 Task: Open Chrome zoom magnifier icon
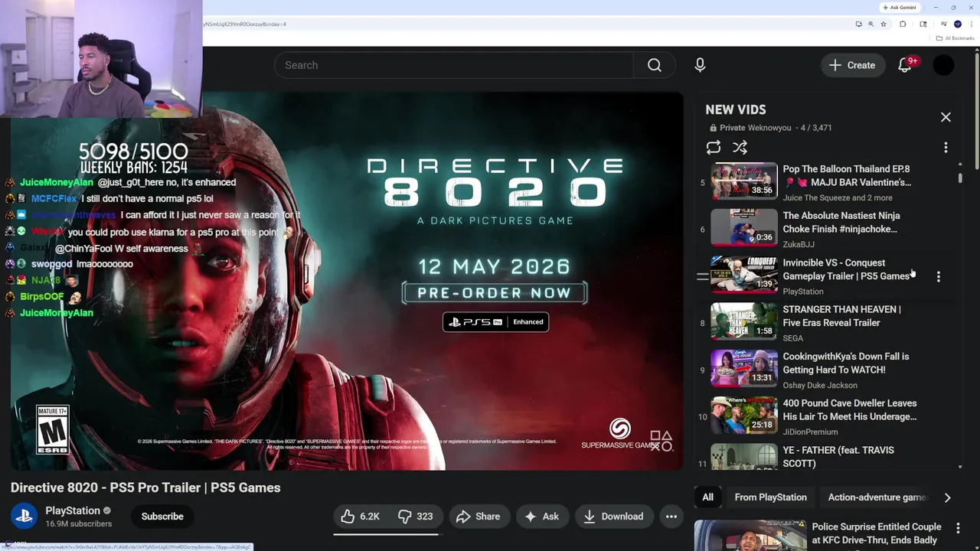point(871,24)
